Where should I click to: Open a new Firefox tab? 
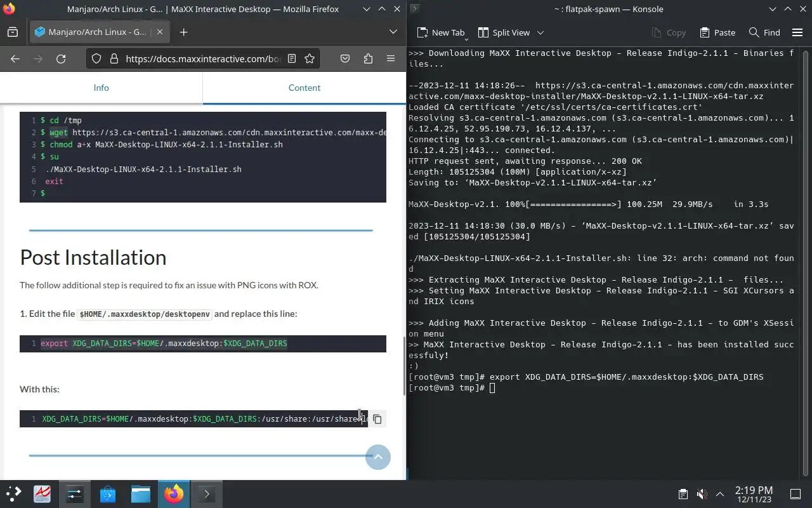[x=183, y=32]
